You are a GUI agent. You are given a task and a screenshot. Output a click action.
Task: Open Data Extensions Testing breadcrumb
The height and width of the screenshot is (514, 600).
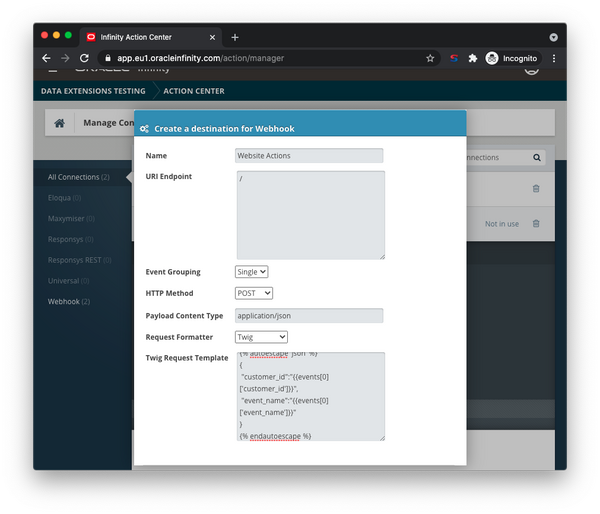click(93, 91)
